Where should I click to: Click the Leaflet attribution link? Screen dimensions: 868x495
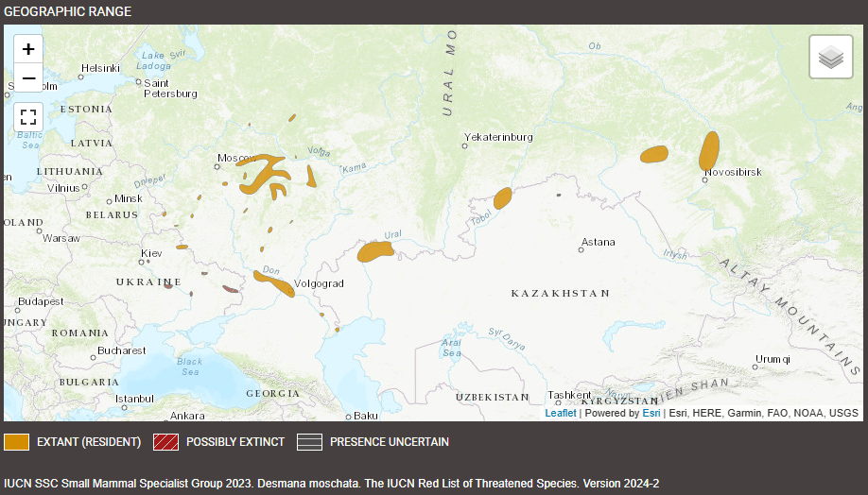click(x=560, y=413)
